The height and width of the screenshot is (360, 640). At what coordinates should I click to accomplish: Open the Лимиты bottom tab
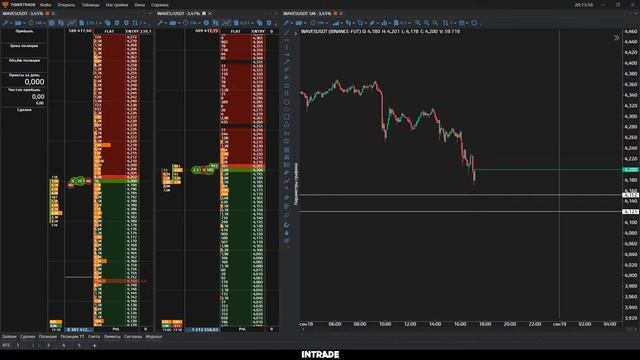[x=112, y=337]
